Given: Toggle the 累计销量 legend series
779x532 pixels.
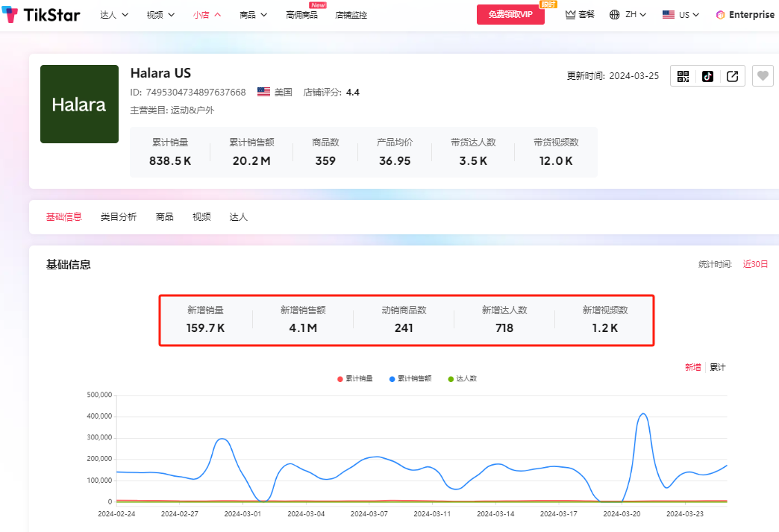Looking at the screenshot, I should pyautogui.click(x=355, y=378).
